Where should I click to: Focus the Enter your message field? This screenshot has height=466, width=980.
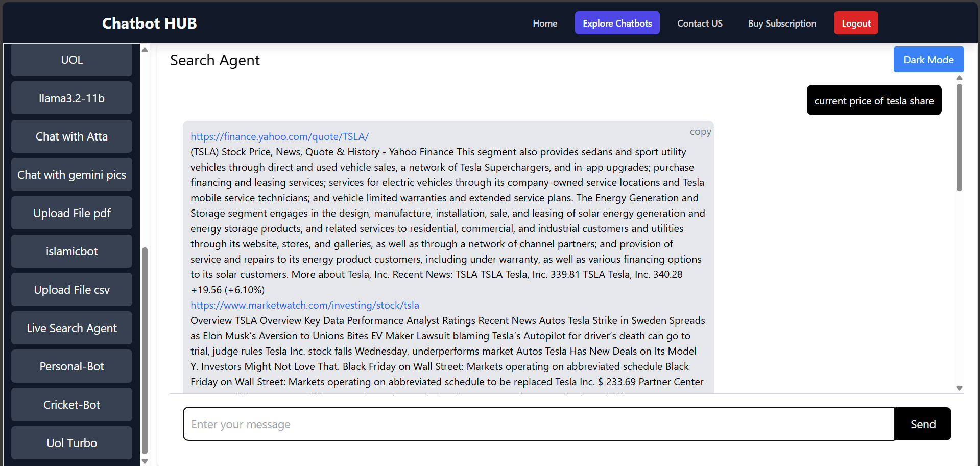click(x=539, y=424)
